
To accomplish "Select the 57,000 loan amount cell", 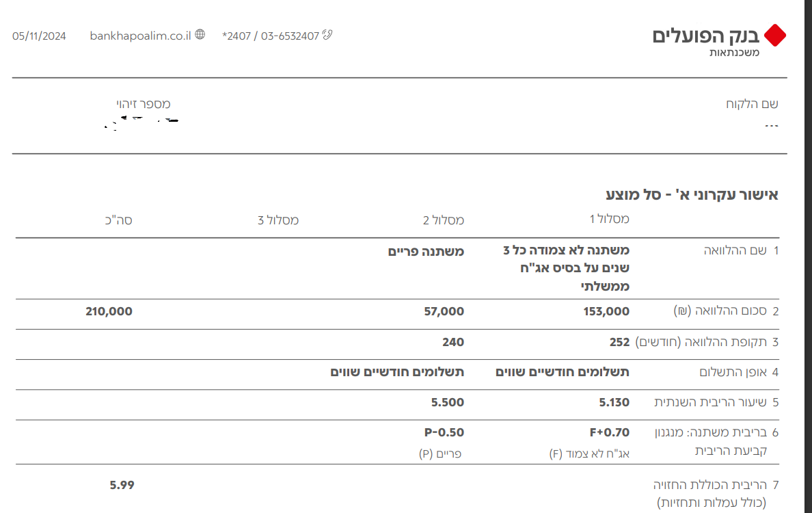I will (444, 311).
